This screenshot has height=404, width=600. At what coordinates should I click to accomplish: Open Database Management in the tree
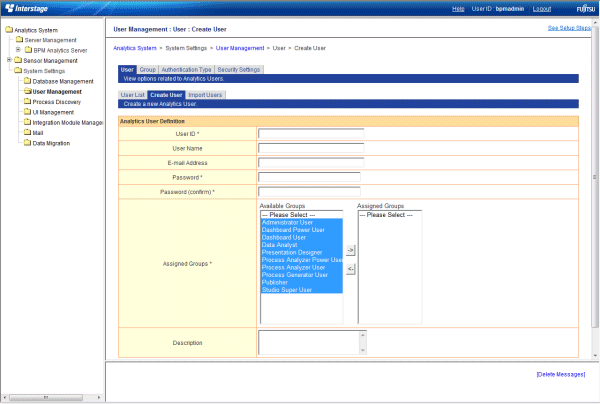[x=63, y=81]
